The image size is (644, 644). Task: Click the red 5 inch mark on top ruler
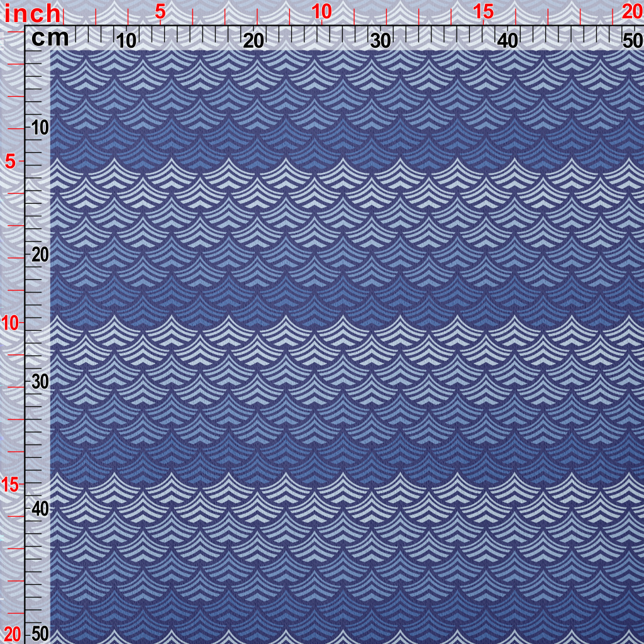tap(160, 12)
